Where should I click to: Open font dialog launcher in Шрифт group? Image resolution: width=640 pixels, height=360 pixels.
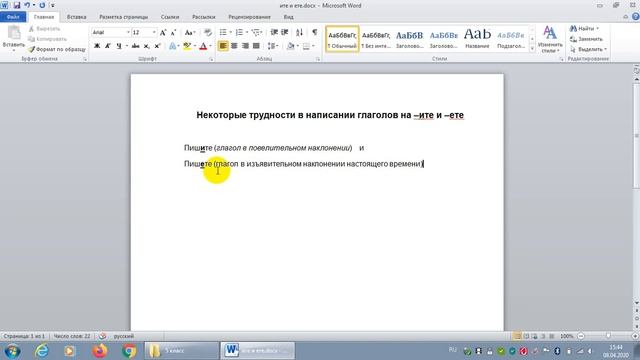(211, 59)
